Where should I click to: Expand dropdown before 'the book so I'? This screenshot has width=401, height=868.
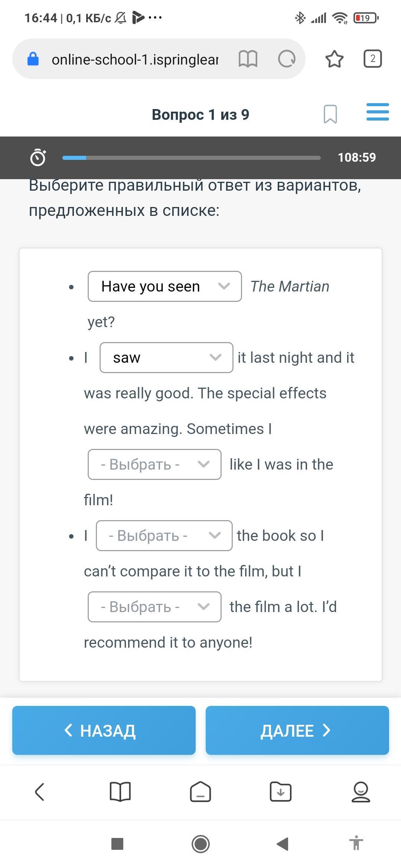[164, 536]
